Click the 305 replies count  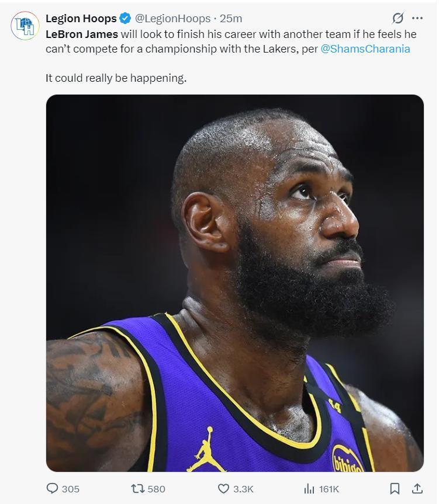click(x=71, y=489)
